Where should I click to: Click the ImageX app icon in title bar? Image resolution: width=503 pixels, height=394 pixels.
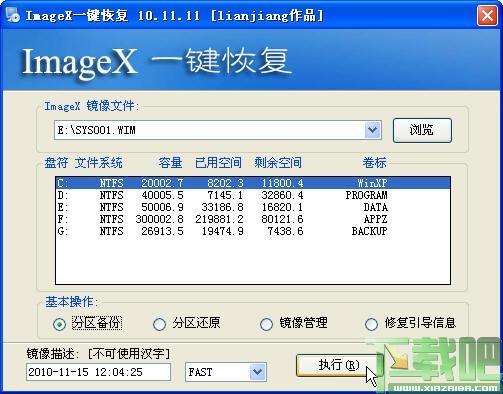coord(13,15)
